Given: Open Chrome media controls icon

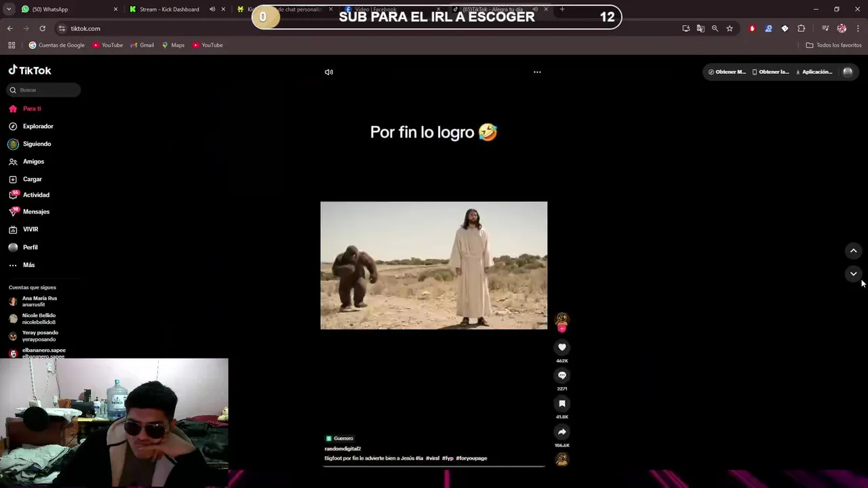Looking at the screenshot, I should coord(825,28).
